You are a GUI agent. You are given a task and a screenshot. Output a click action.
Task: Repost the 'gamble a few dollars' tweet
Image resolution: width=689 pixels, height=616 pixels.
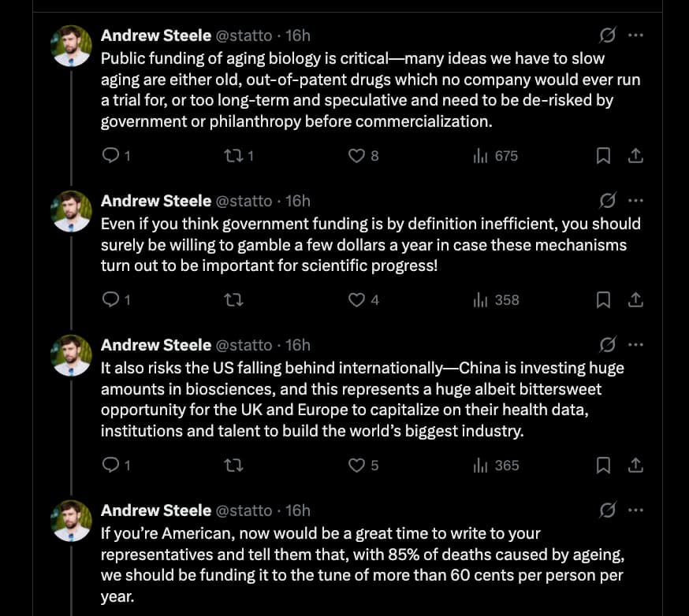(x=233, y=299)
